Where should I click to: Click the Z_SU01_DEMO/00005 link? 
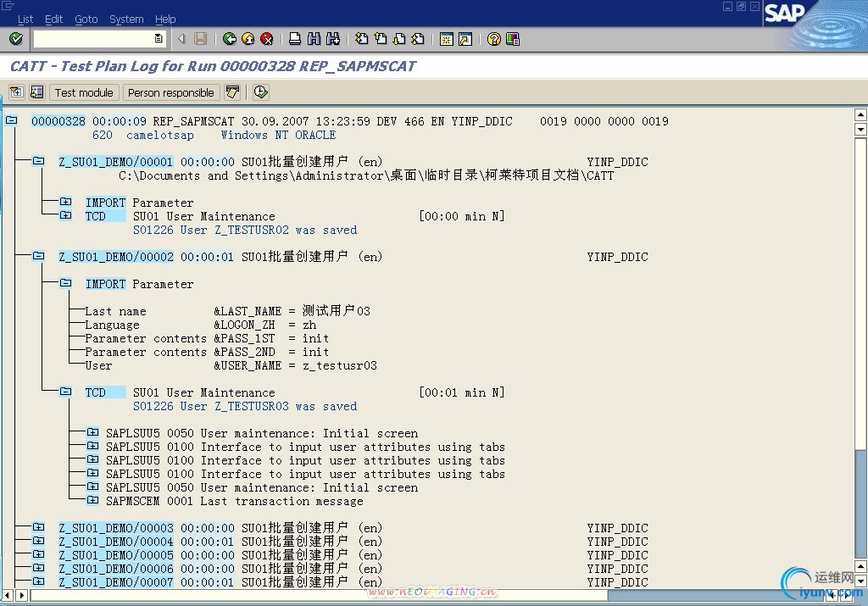coord(115,555)
